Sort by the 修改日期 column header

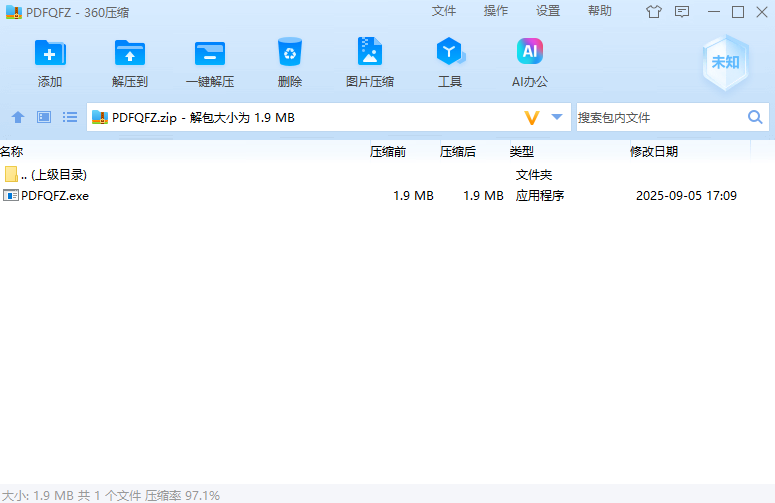pos(689,152)
